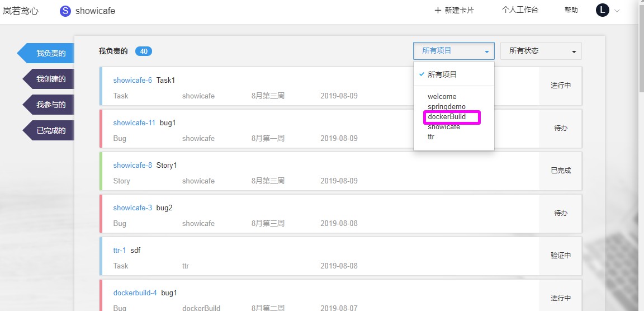The width and height of the screenshot is (644, 311).
Task: Select the 我负责的 sidebar tab
Action: click(46, 53)
